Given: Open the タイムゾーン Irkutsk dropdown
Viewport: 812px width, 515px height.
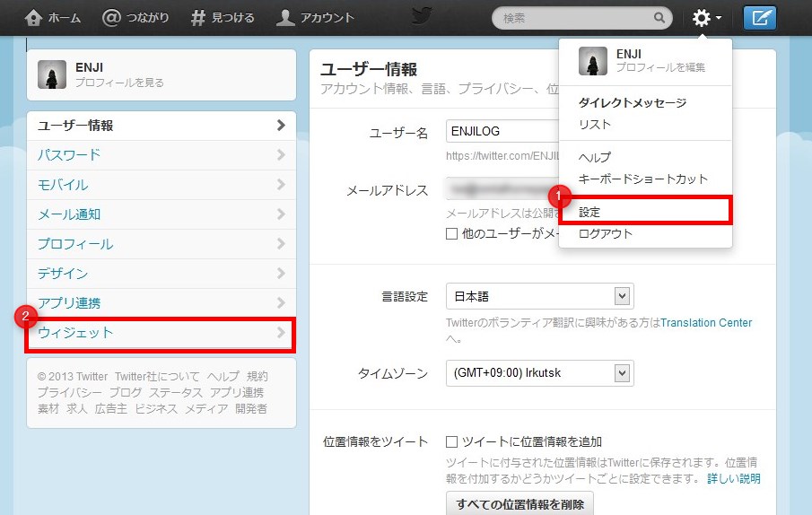Looking at the screenshot, I should click(539, 373).
